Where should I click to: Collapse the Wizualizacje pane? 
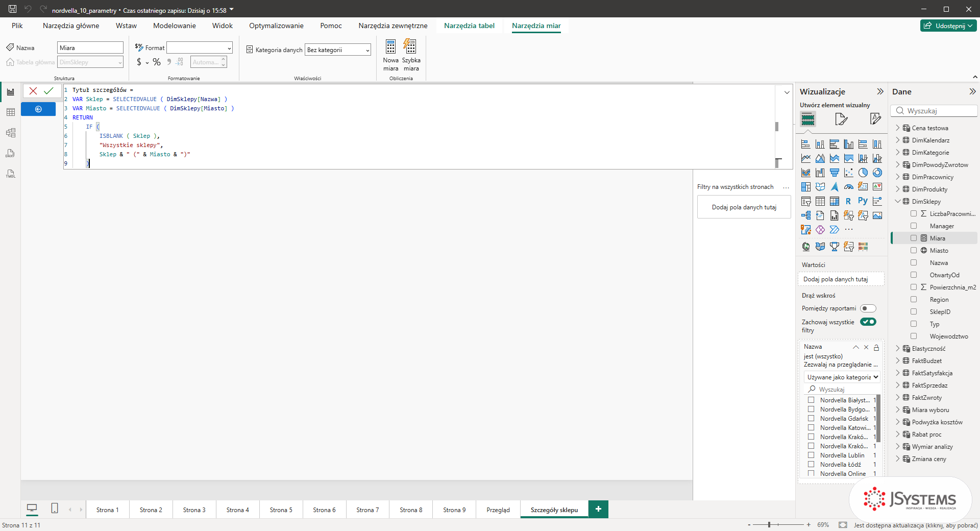point(880,91)
